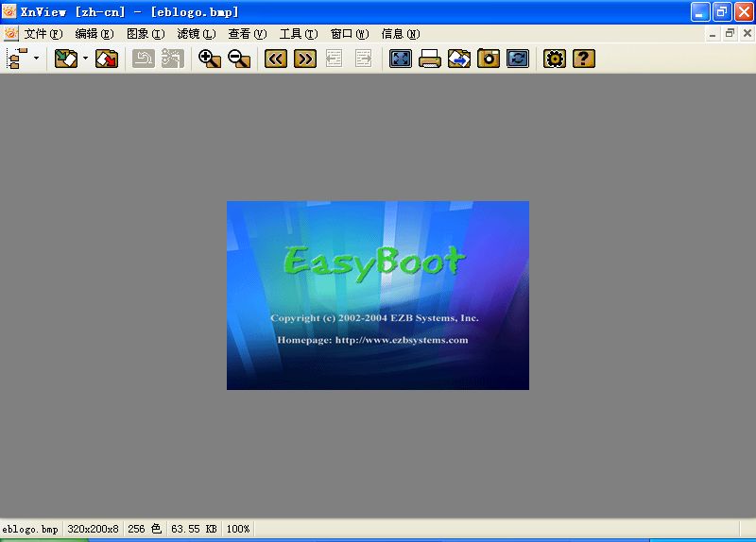Minimize the inner eblogo.bmp document window
The image size is (756, 542).
tap(713, 34)
